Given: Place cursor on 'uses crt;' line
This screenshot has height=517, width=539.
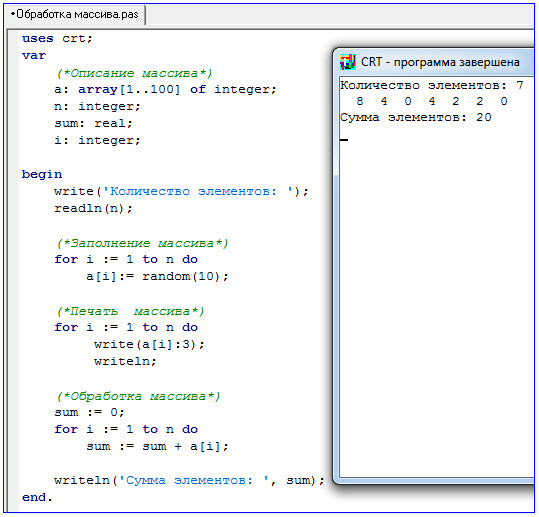Looking at the screenshot, I should [x=57, y=38].
